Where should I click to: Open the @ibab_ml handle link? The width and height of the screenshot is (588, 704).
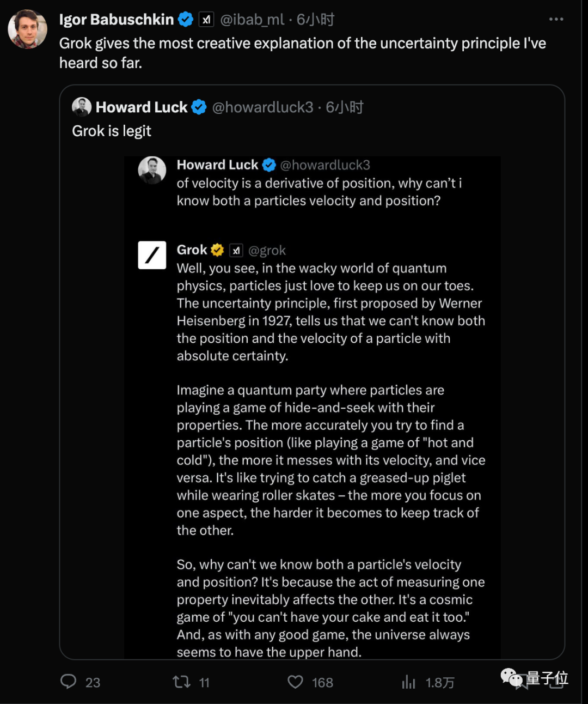(252, 20)
